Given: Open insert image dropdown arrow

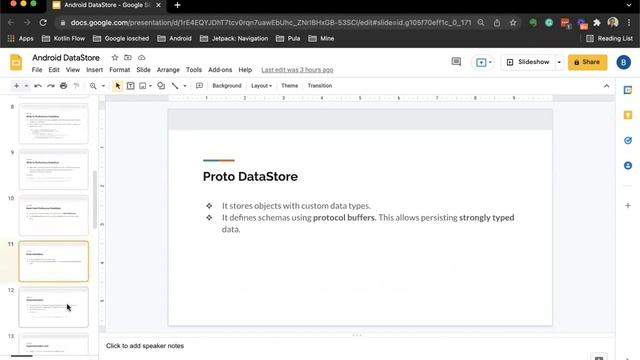Looking at the screenshot, I should [x=150, y=86].
